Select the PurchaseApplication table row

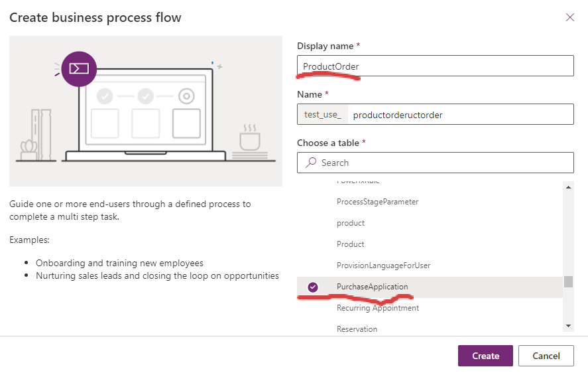click(x=373, y=287)
